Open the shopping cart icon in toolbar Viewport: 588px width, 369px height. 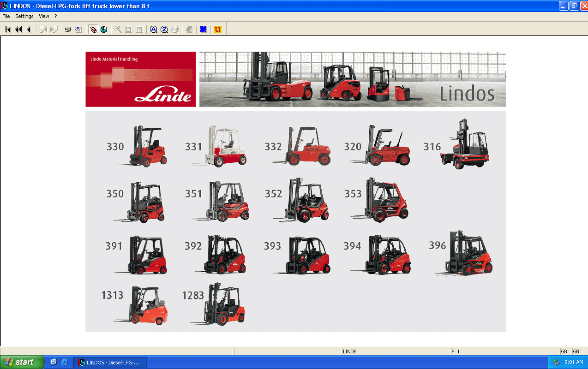(68, 30)
